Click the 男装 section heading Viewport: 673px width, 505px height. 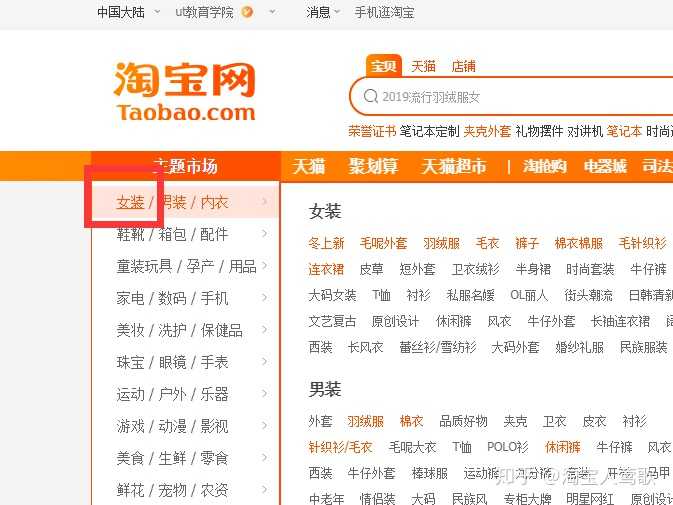[x=325, y=389]
